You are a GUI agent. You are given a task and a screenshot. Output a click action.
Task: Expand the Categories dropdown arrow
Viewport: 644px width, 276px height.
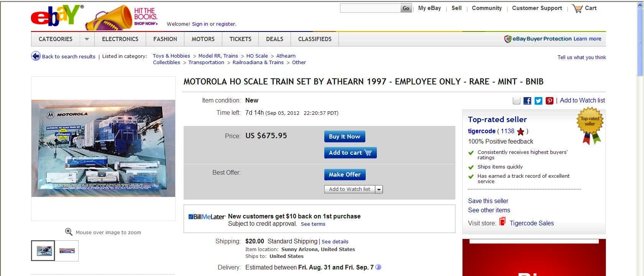pos(87,39)
